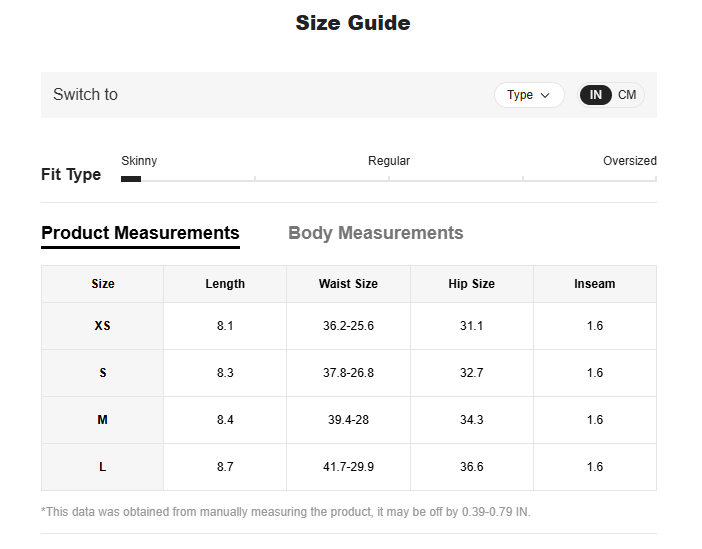The image size is (702, 549).
Task: Select the L size row
Action: [103, 467]
